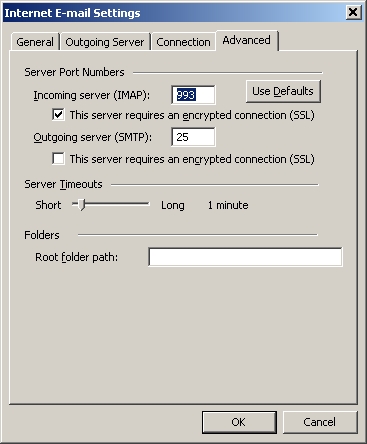367x444 pixels.
Task: Enable the SSL checkbox under Outgoing server
Action: click(x=59, y=159)
